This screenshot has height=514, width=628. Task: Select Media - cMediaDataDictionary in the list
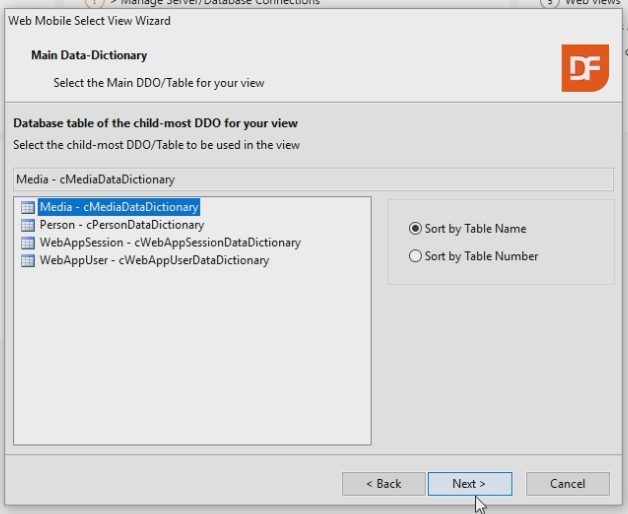click(x=119, y=208)
